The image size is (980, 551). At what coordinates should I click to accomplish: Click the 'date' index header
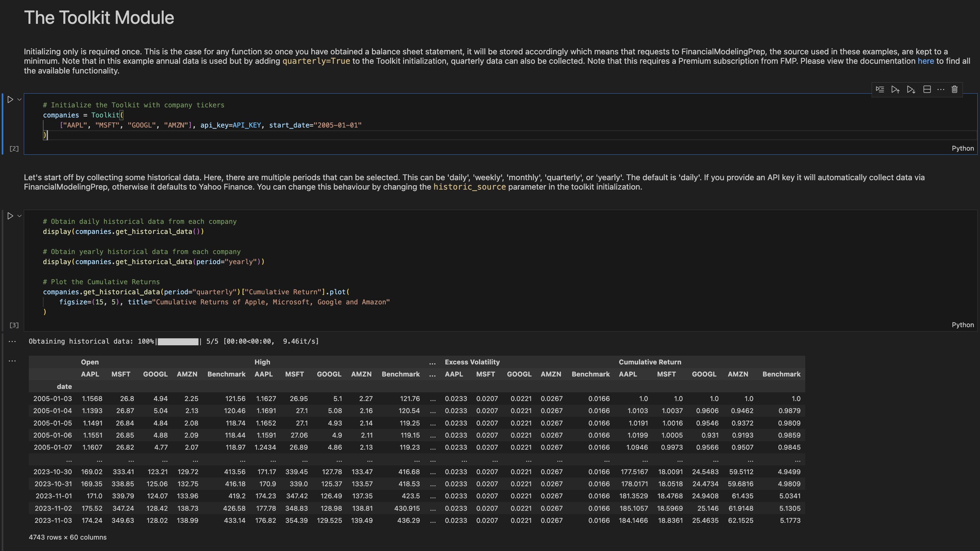64,386
